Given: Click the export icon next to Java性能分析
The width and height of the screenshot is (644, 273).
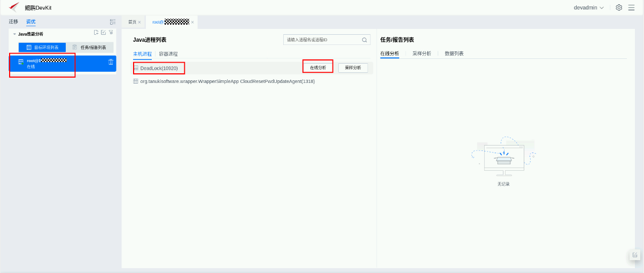Looking at the screenshot, I should tap(104, 33).
